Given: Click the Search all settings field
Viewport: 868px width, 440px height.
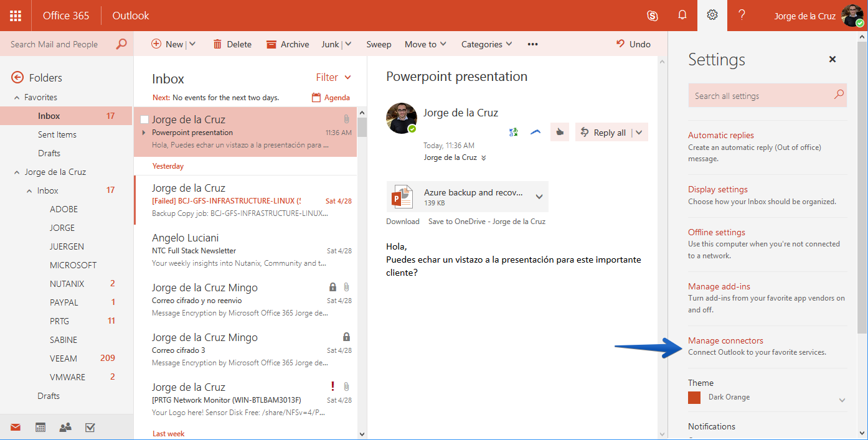Looking at the screenshot, I should (x=767, y=96).
